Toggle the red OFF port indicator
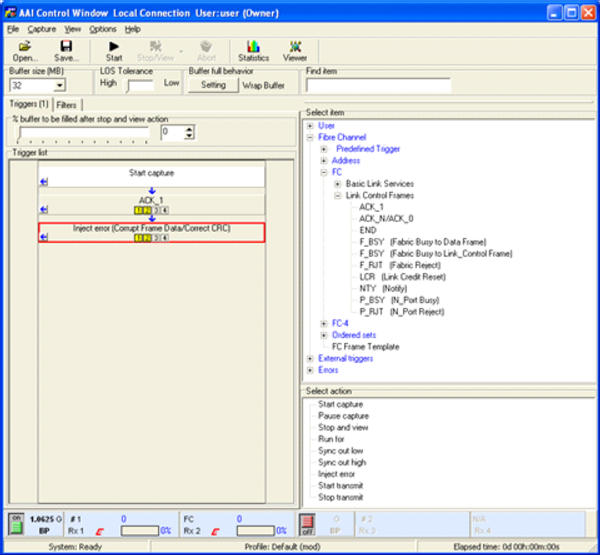Screen dimensions: 600x555 point(308,522)
